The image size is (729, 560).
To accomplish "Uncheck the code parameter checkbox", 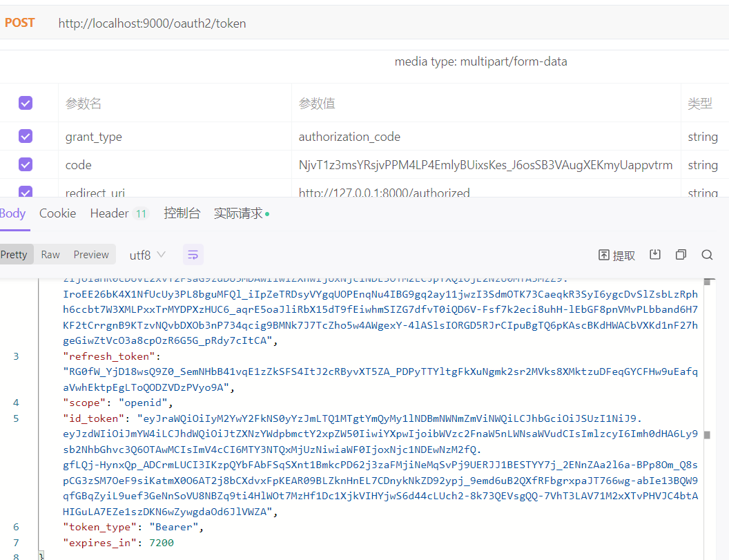I will coord(26,165).
